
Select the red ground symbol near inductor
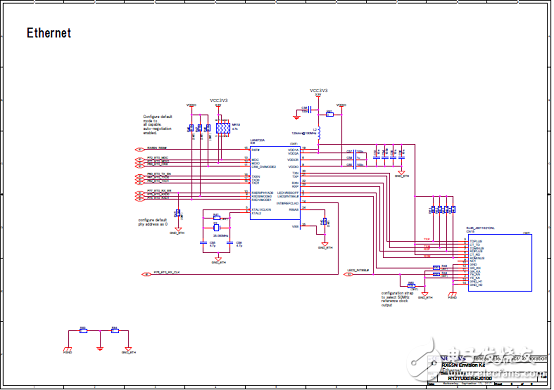[296, 117]
